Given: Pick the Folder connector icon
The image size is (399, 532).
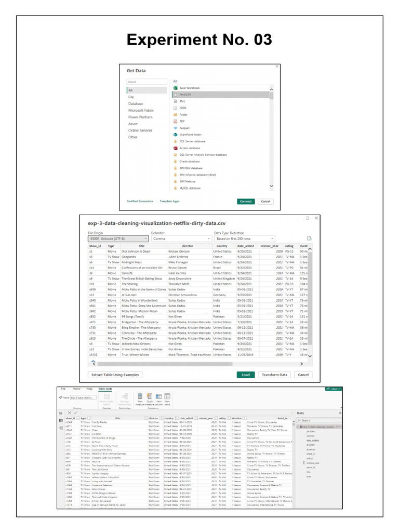Looking at the screenshot, I should 176,115.
